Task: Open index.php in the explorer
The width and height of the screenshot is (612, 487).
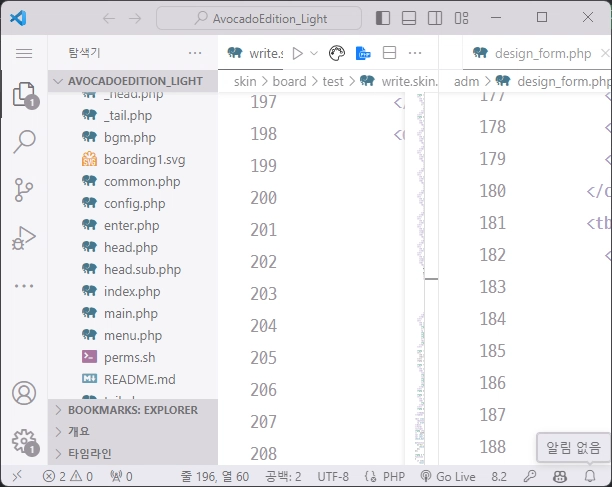Action: [x=132, y=291]
